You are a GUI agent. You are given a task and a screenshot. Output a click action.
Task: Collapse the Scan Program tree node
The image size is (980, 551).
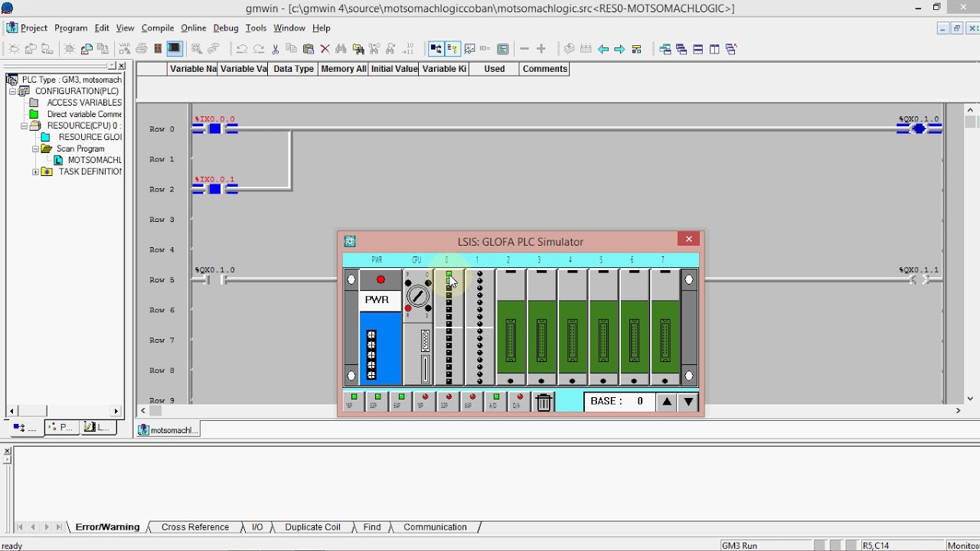pyautogui.click(x=35, y=148)
